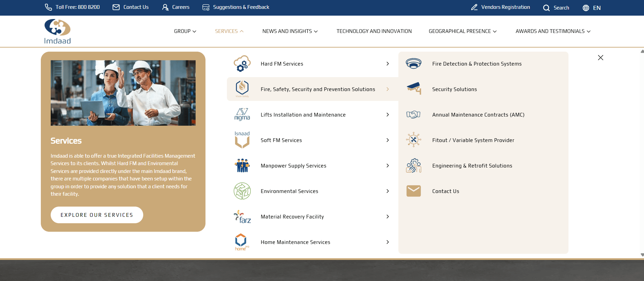Image resolution: width=644 pixels, height=281 pixels.
Task: Collapse the SERVICES dropdown menu
Action: tap(229, 31)
